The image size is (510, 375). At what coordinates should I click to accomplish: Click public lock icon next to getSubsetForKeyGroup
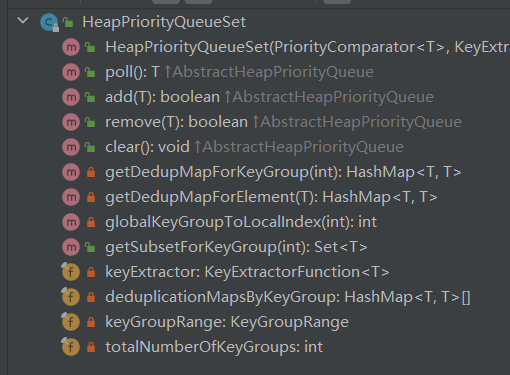click(x=90, y=247)
